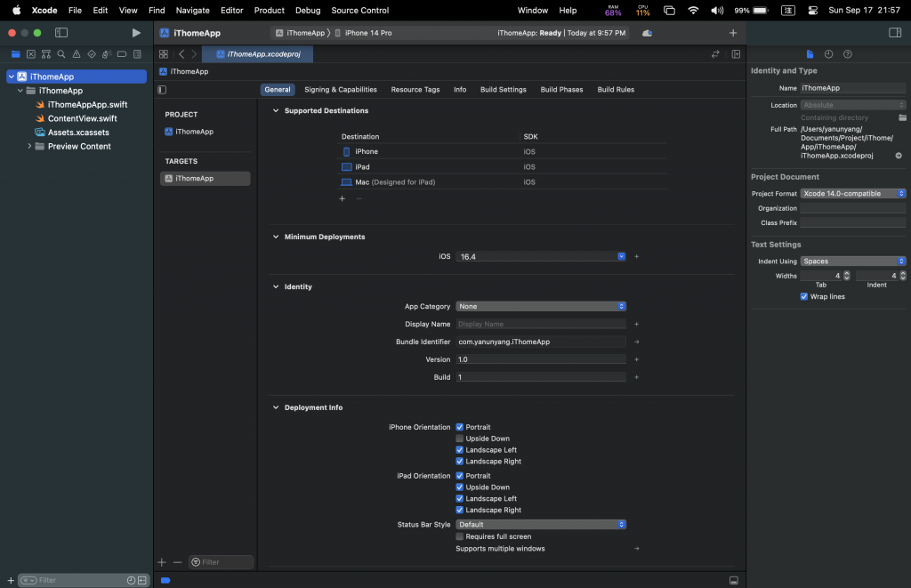This screenshot has height=588, width=911.
Task: Open the App Category dropdown
Action: pos(541,306)
